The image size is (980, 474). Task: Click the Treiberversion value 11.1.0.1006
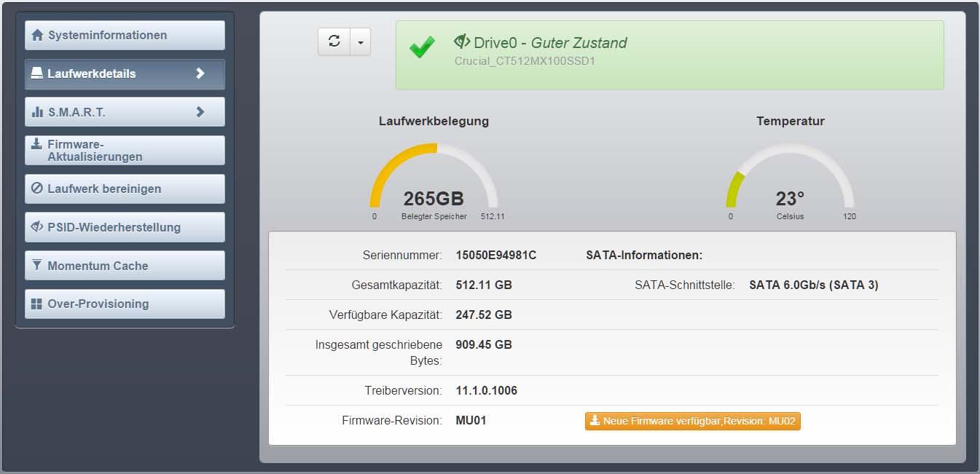486,390
